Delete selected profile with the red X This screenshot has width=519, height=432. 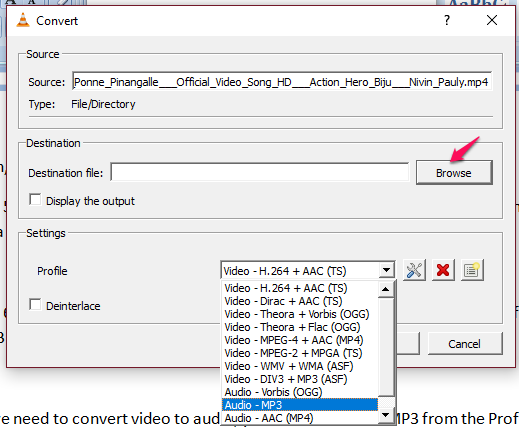[x=443, y=270]
